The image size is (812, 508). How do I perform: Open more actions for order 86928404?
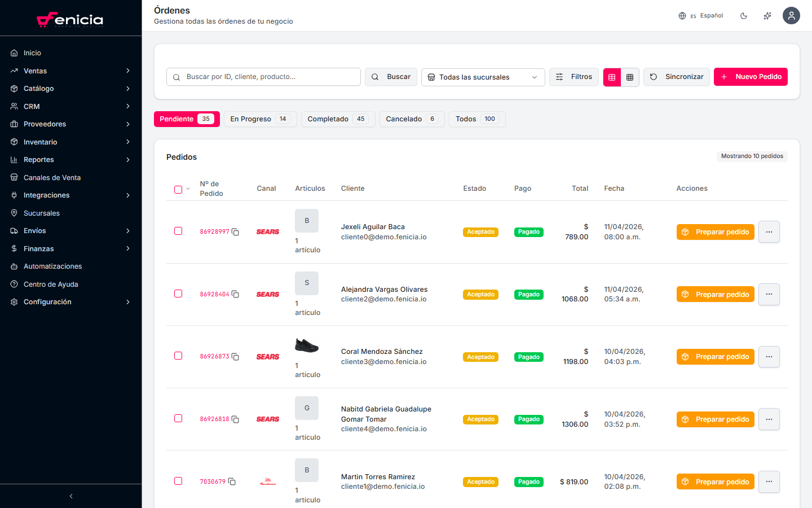(769, 295)
